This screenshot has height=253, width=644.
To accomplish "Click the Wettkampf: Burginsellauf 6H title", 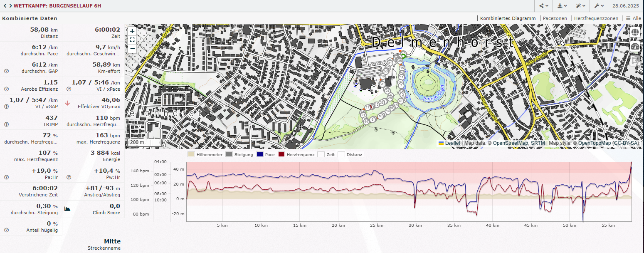I will (57, 6).
